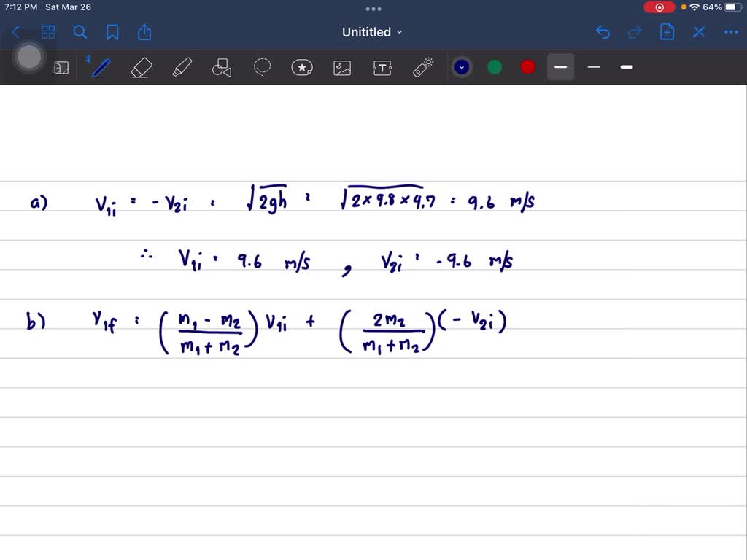The width and height of the screenshot is (747, 560).
Task: Select the laser pointer tool
Action: coord(422,67)
